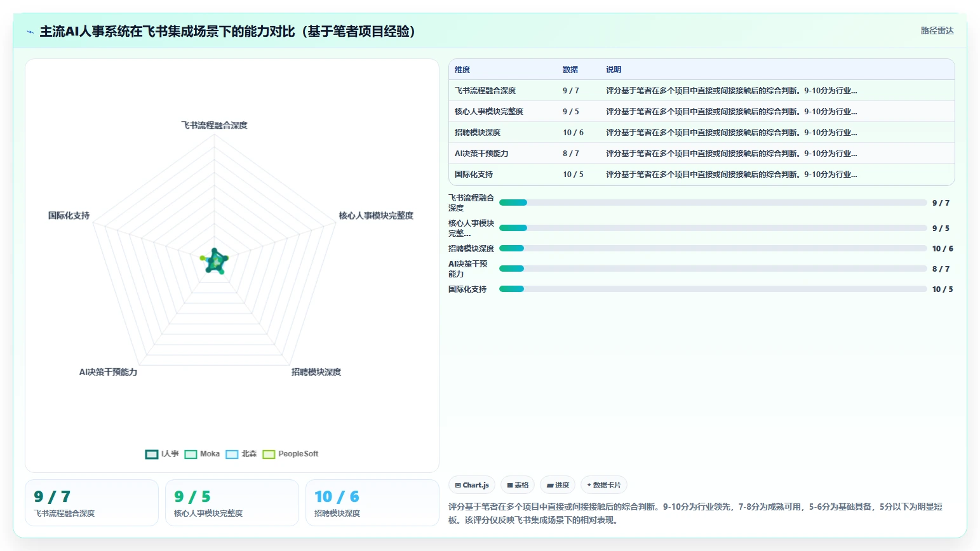Screen dimensions: 980x551
Task: Toggle the i人事 legend swatch in radar chart
Action: pyautogui.click(x=152, y=454)
